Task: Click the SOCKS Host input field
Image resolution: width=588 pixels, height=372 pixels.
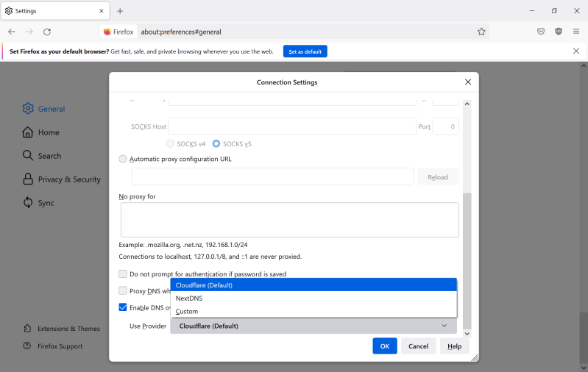Action: pos(291,126)
